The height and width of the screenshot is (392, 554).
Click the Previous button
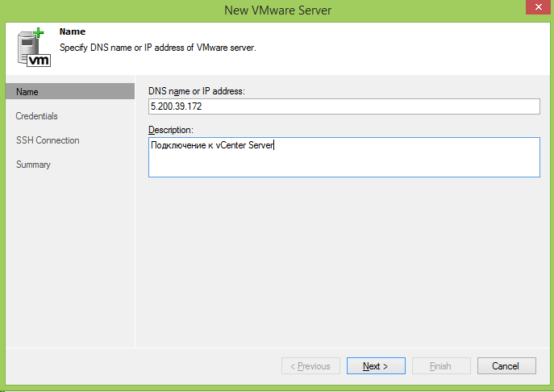point(310,366)
